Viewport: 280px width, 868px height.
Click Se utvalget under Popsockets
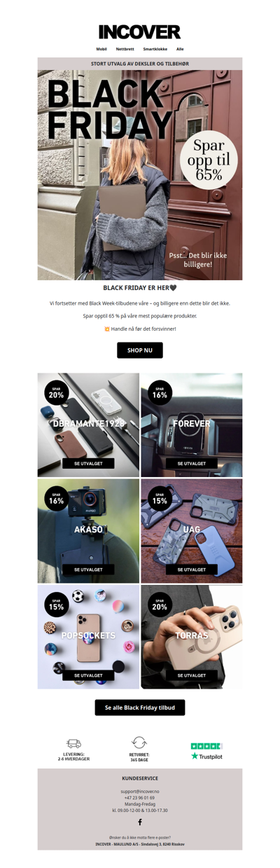pos(88,675)
